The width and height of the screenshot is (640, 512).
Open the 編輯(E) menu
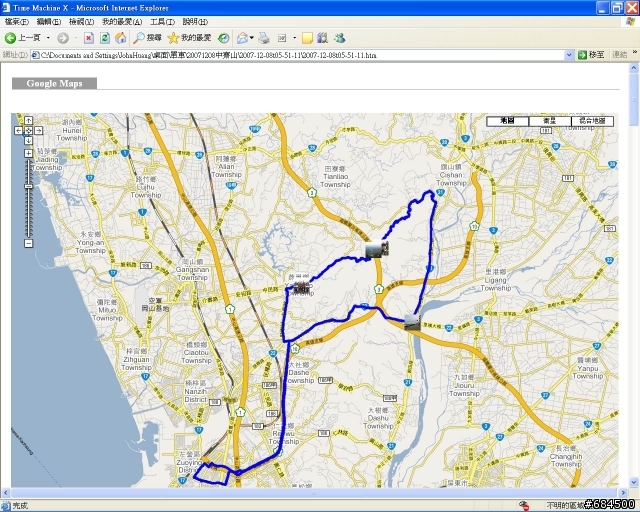pos(49,22)
